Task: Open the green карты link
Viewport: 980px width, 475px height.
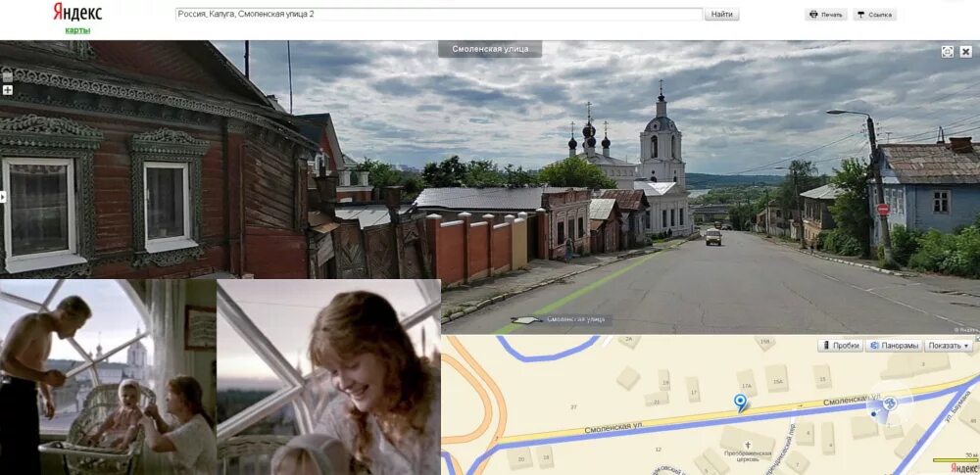Action: tap(77, 30)
